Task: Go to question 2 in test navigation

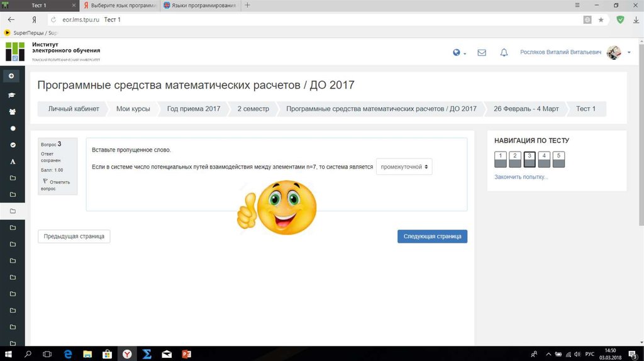Action: pyautogui.click(x=515, y=159)
